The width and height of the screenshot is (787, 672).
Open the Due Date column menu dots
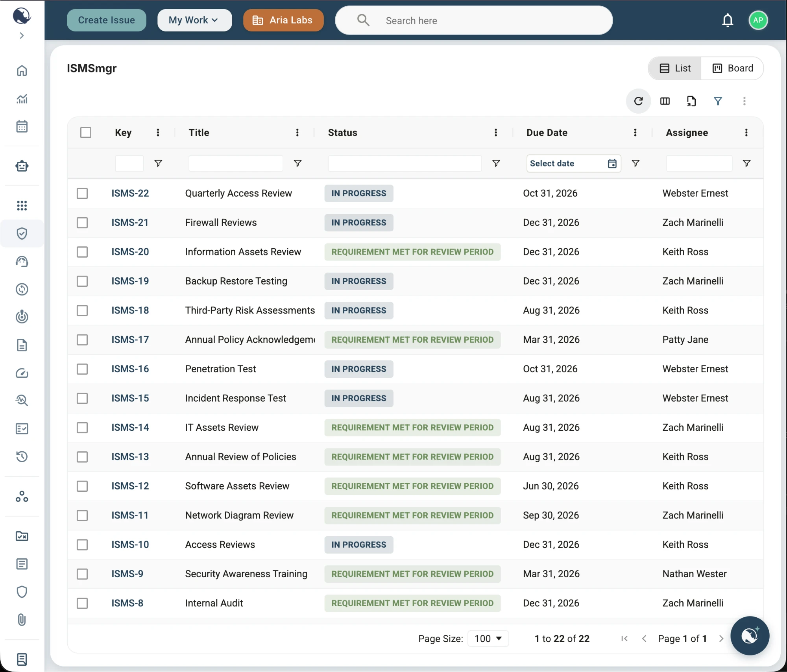pos(635,133)
